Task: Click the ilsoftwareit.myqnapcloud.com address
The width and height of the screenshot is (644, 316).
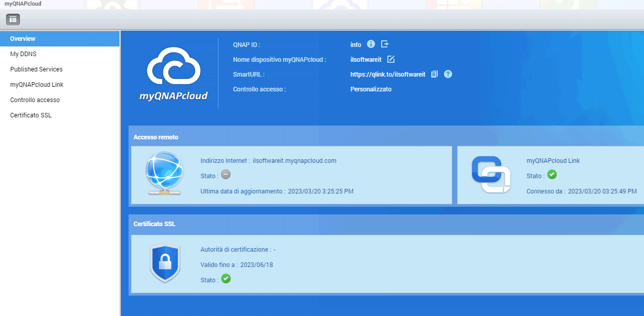Action: pos(294,160)
